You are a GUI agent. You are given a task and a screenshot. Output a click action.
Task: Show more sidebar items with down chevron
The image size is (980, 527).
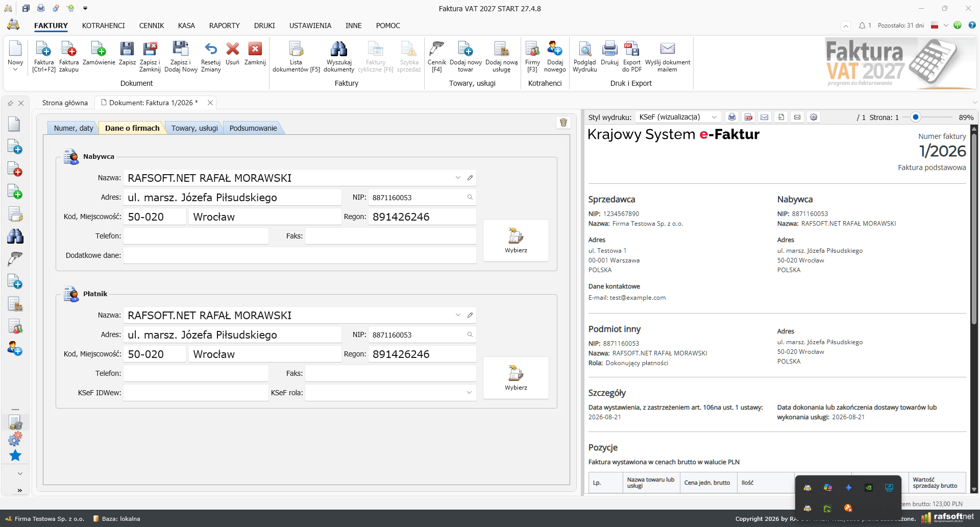pos(20,473)
